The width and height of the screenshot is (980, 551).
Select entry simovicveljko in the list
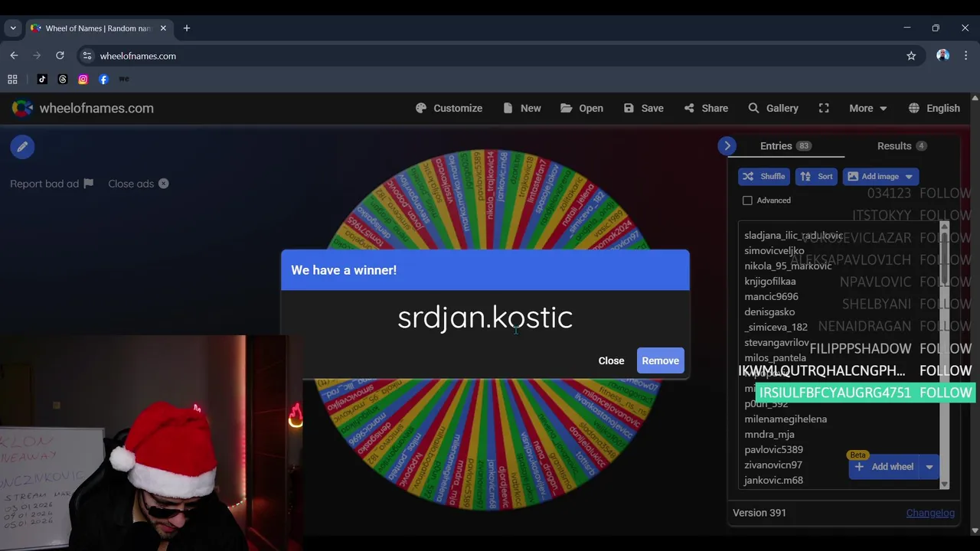tap(774, 250)
